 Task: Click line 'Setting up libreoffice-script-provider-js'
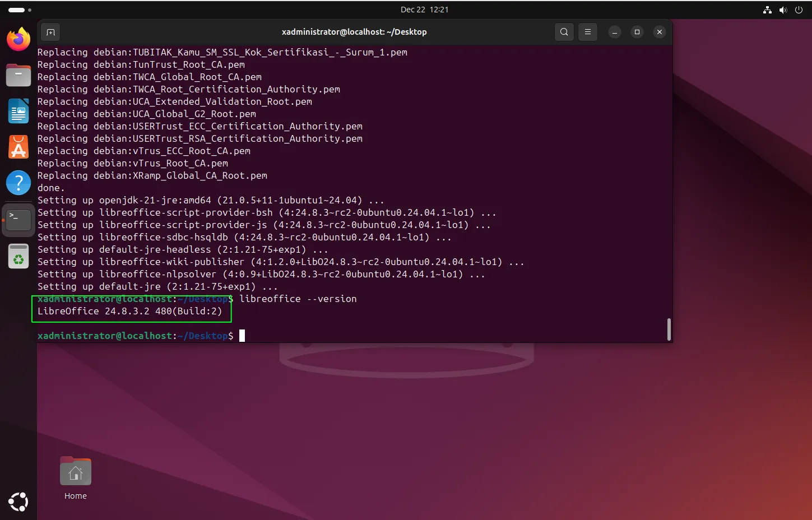tap(264, 225)
